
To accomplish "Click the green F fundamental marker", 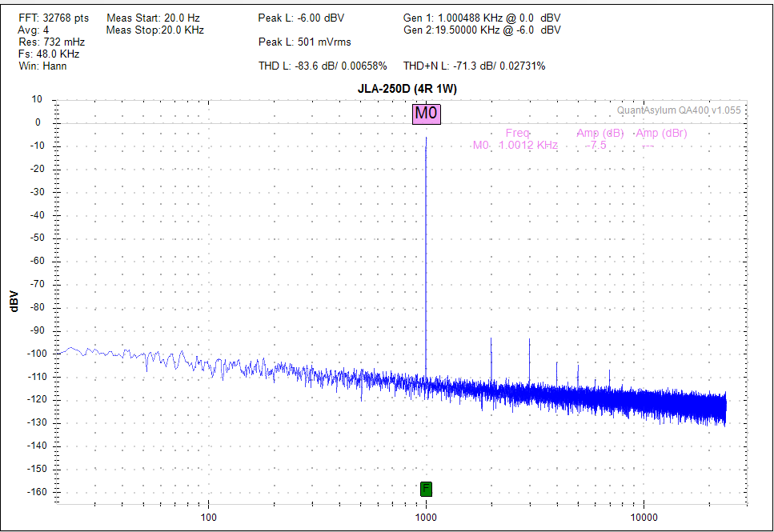I will [x=426, y=489].
